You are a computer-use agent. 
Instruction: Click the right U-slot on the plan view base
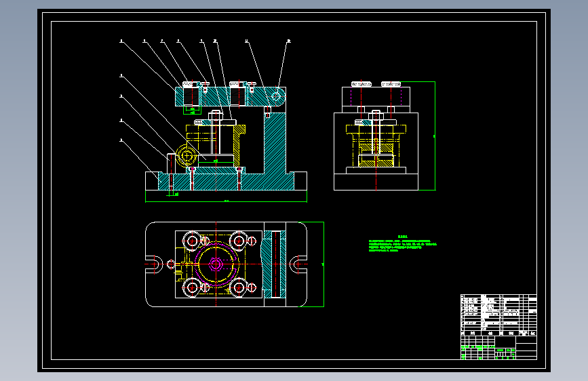tap(298, 264)
